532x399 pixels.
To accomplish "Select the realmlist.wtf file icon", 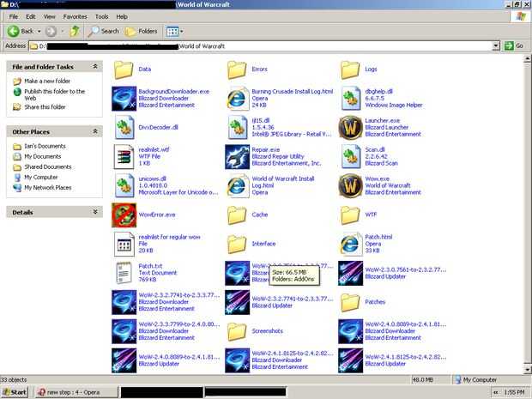I will 124,156.
